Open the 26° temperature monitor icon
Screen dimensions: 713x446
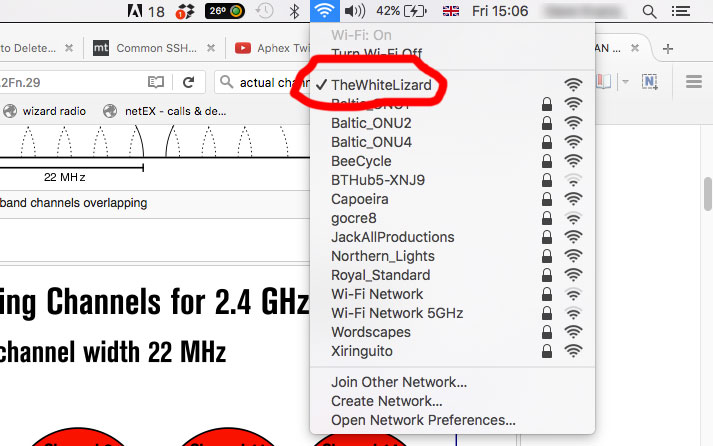[x=225, y=11]
